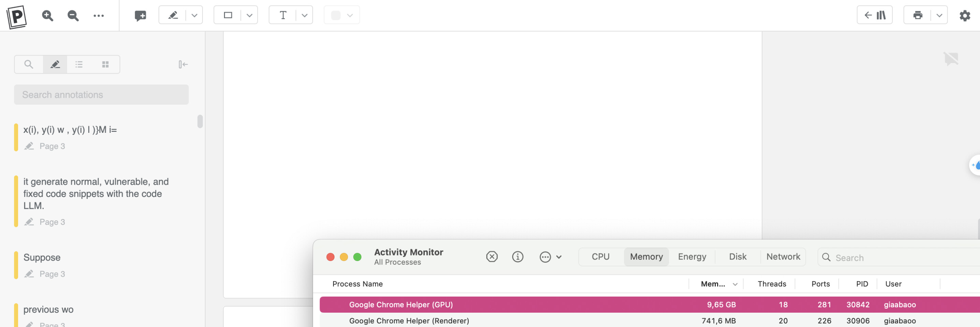This screenshot has height=327, width=980.
Task: Click PID 30906 cell
Action: (858, 321)
